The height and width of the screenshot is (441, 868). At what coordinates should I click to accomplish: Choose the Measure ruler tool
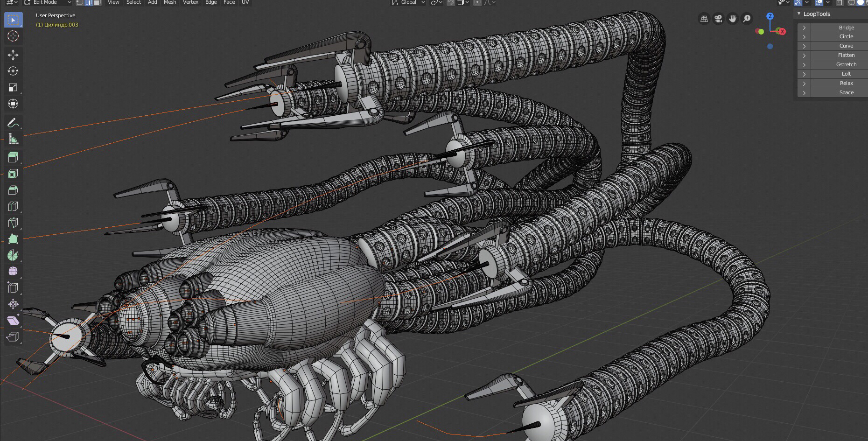[13, 139]
